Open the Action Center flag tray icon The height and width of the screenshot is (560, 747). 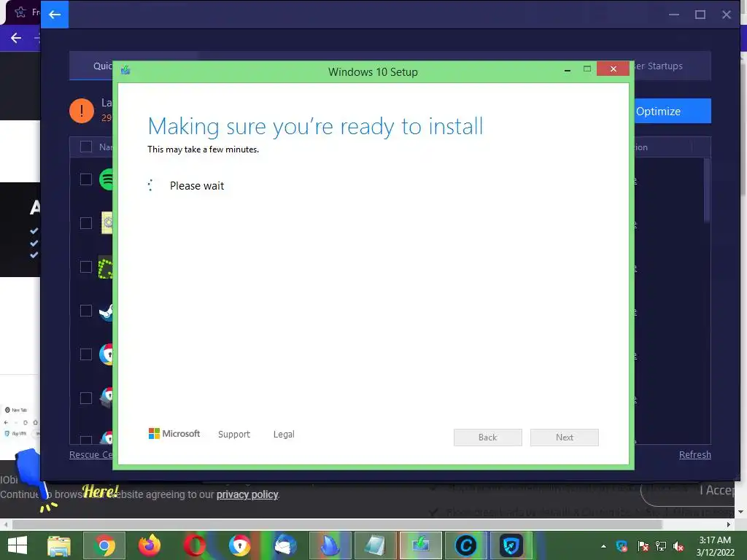tap(643, 546)
